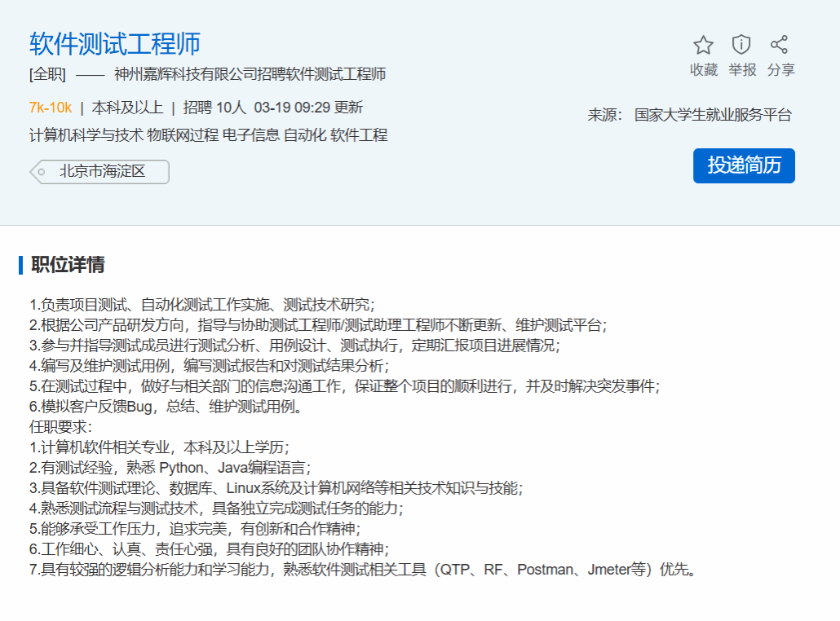Click the 招聘 10人 headcount text
Viewport: 840px width, 621px height.
coord(214,108)
